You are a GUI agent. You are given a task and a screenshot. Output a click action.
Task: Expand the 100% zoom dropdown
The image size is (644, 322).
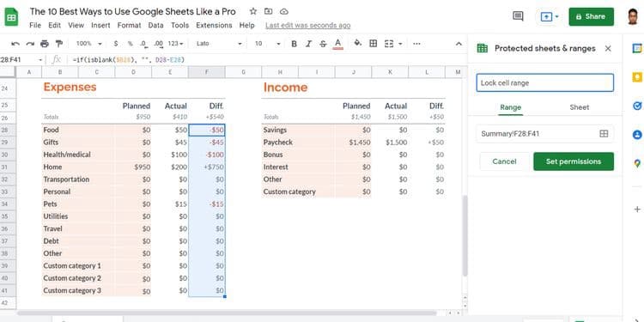89,44
